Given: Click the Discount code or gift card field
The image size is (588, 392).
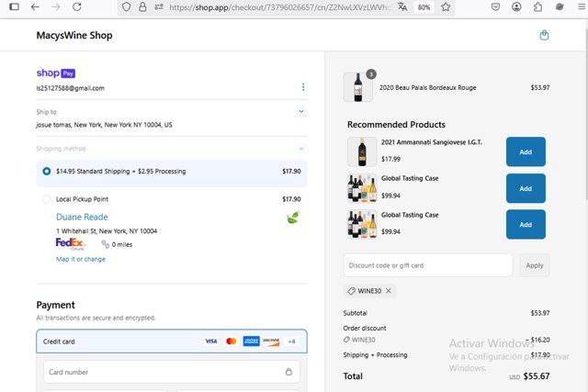Looking at the screenshot, I should [x=427, y=265].
